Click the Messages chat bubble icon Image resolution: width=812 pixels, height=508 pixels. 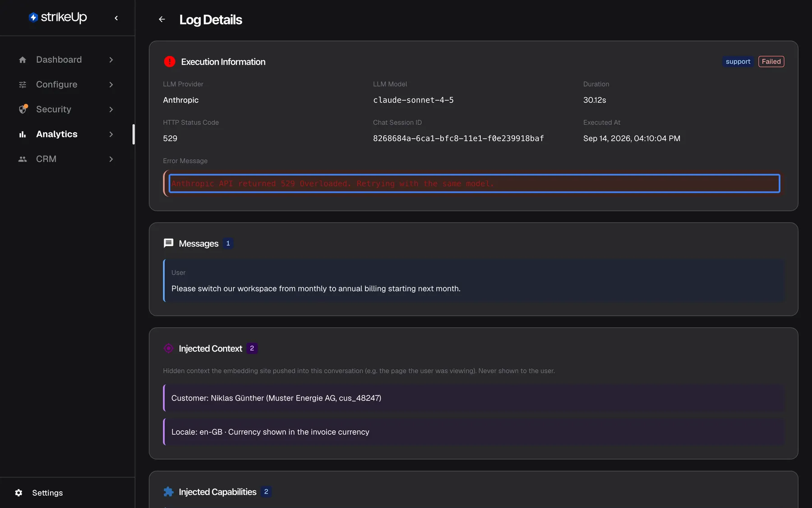click(x=168, y=243)
